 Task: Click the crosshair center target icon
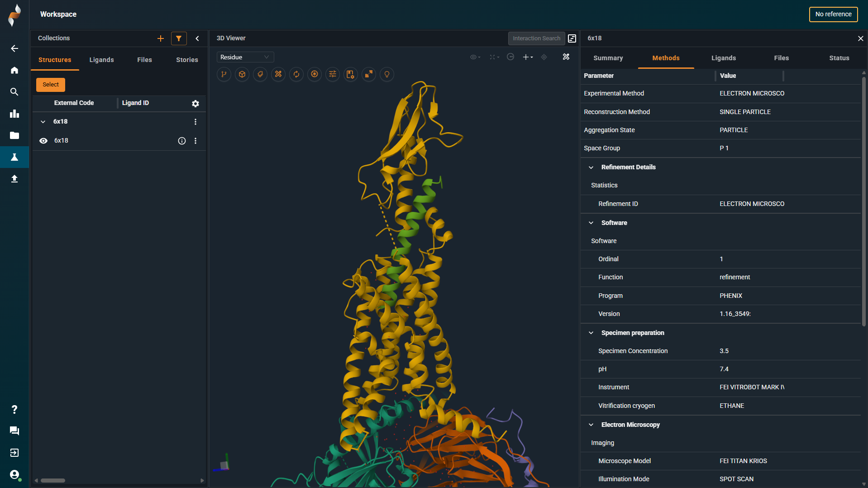pos(544,57)
